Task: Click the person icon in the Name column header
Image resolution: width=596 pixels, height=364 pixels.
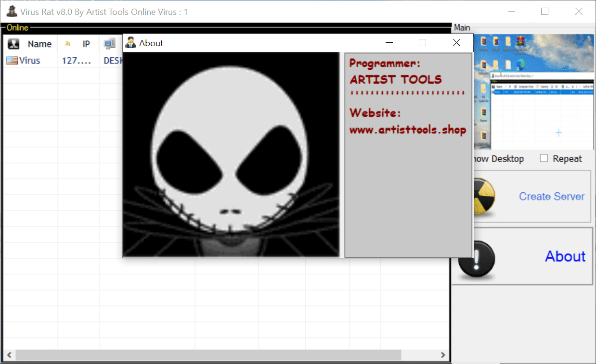Action: (13, 44)
